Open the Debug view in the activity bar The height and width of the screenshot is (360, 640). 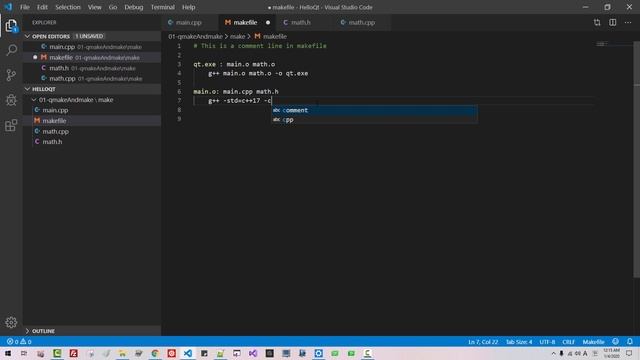[11, 100]
